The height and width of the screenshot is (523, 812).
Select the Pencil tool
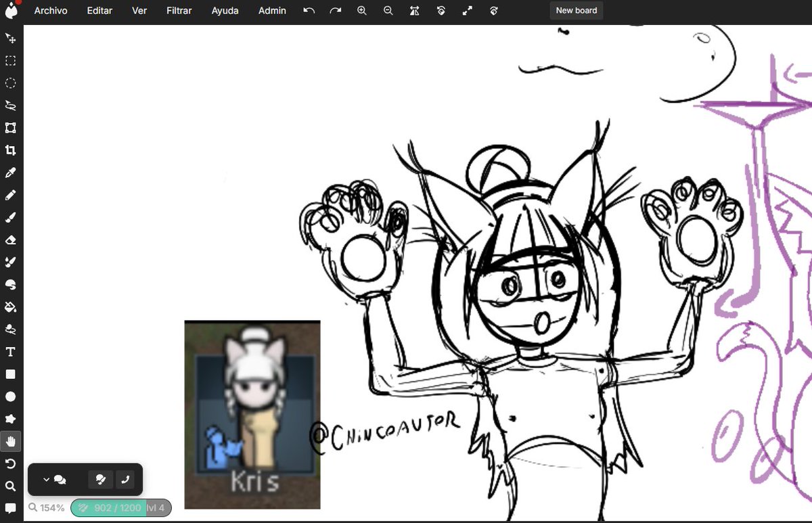click(11, 195)
